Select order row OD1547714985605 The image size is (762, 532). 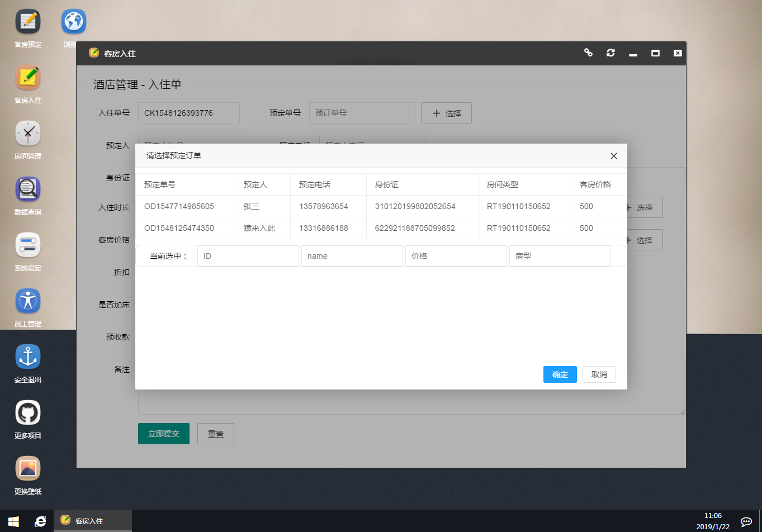point(179,206)
